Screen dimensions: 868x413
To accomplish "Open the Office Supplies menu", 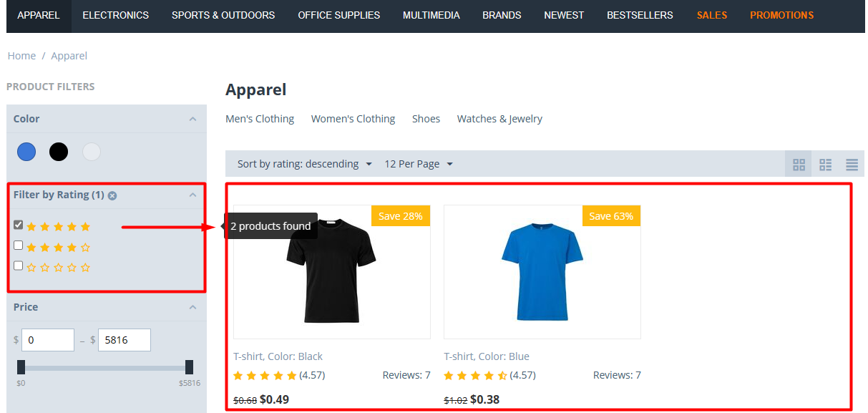I will coord(339,15).
